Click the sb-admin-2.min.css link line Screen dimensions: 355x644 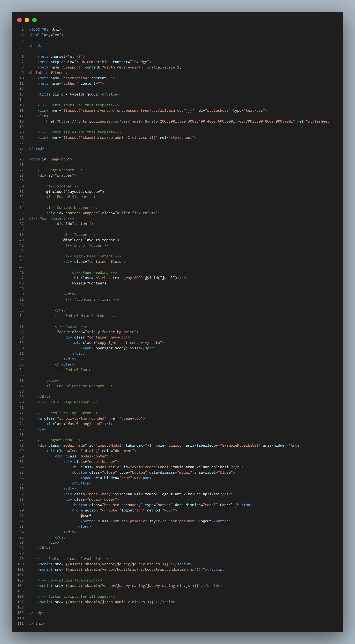(117, 138)
